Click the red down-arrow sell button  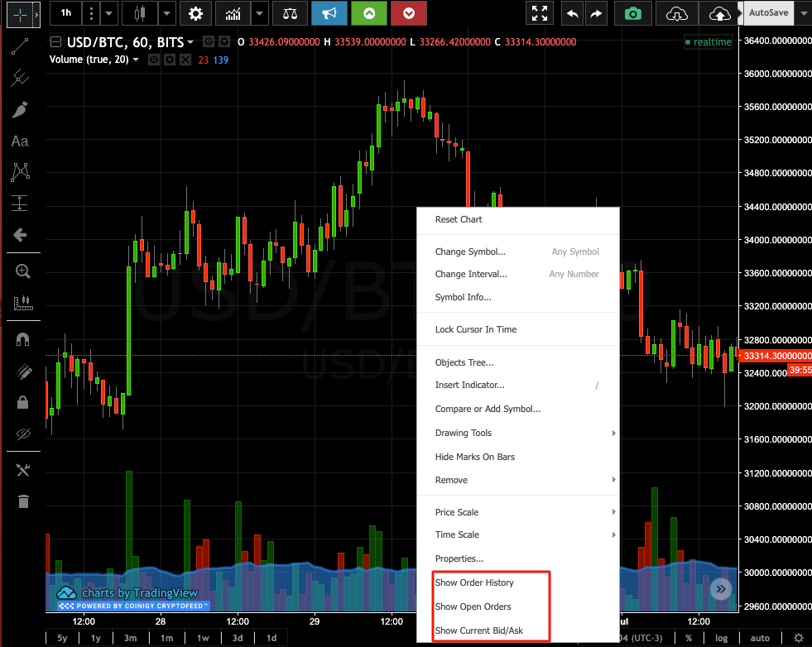click(x=409, y=13)
